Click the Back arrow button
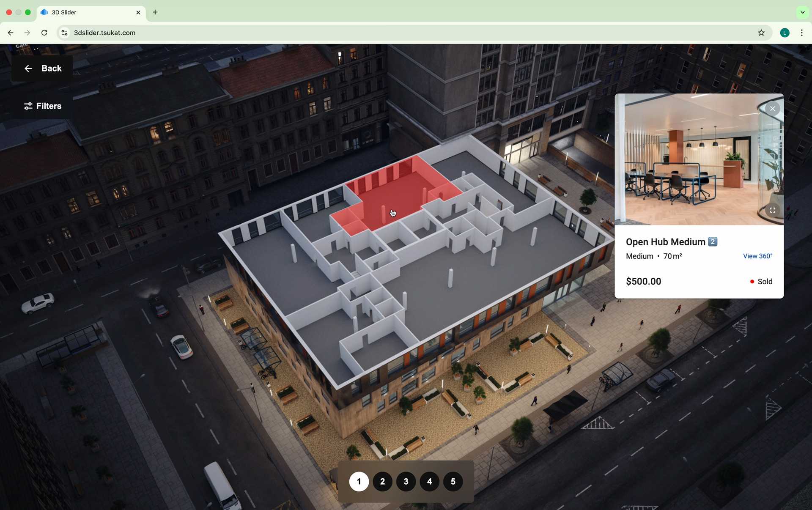This screenshot has height=510, width=812. pos(42,69)
